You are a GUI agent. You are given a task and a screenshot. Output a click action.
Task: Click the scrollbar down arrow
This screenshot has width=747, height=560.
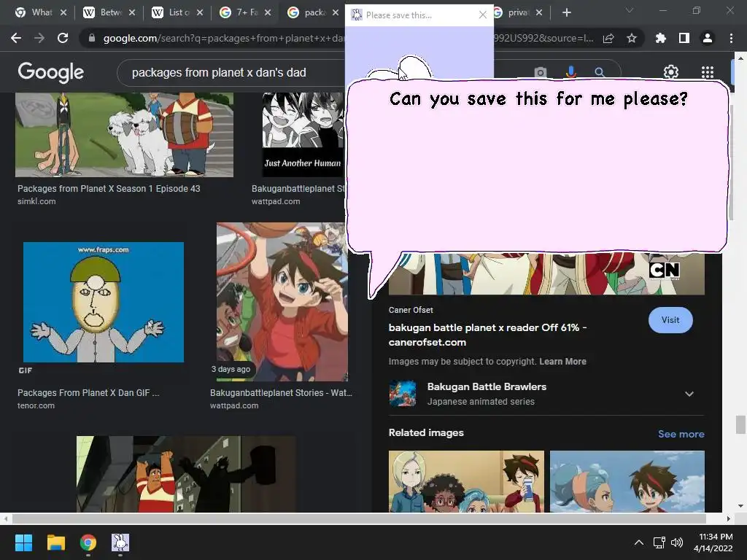[740, 506]
